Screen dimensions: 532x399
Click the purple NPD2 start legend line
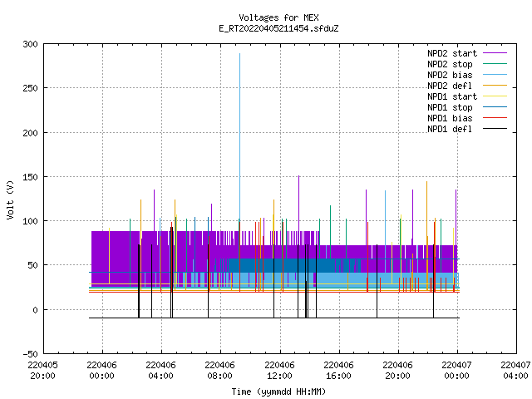[495, 53]
